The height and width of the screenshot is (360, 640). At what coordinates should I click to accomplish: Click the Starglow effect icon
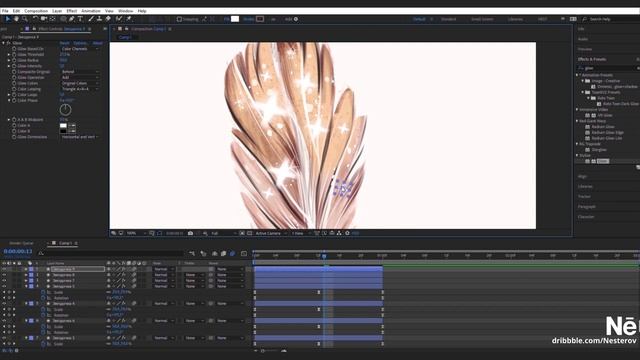click(x=588, y=150)
